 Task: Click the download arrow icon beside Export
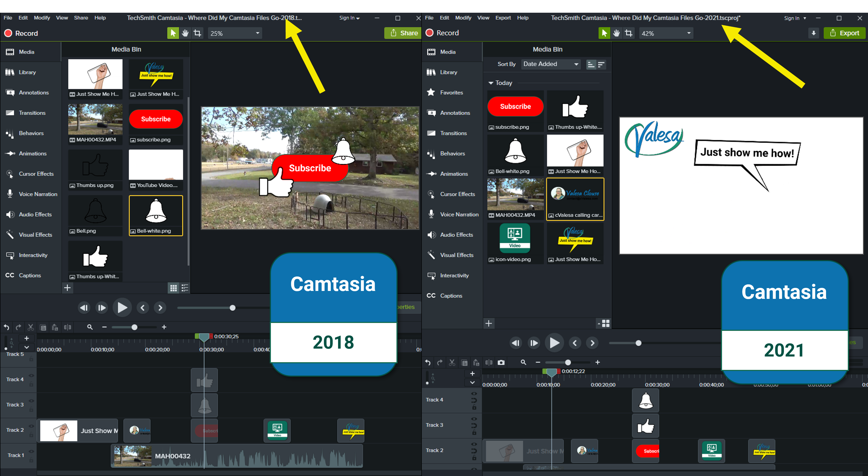813,33
